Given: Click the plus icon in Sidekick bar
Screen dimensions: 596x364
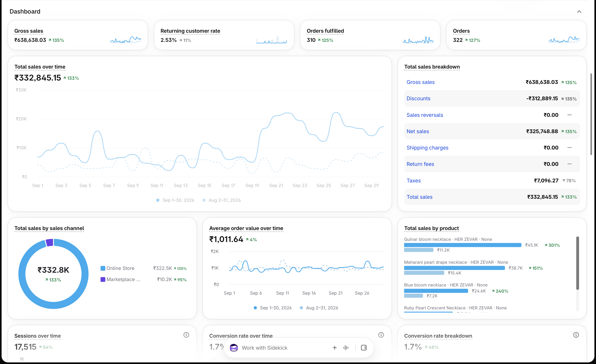Looking at the screenshot, I should tap(335, 348).
